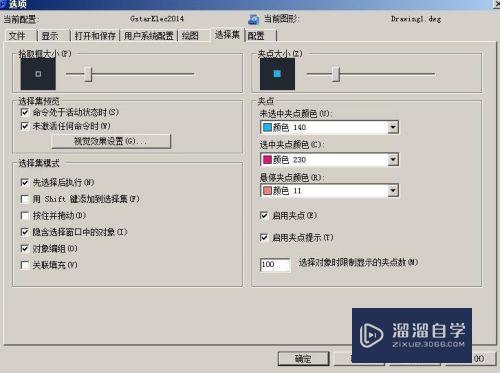Enable 关联填充 checkbox
Viewport: 500px width, 373px height.
point(25,265)
